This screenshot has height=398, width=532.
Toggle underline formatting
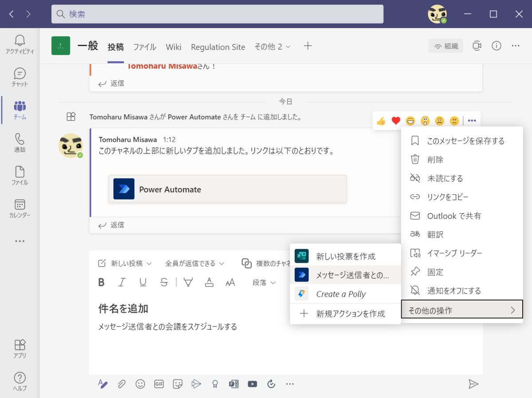point(143,282)
